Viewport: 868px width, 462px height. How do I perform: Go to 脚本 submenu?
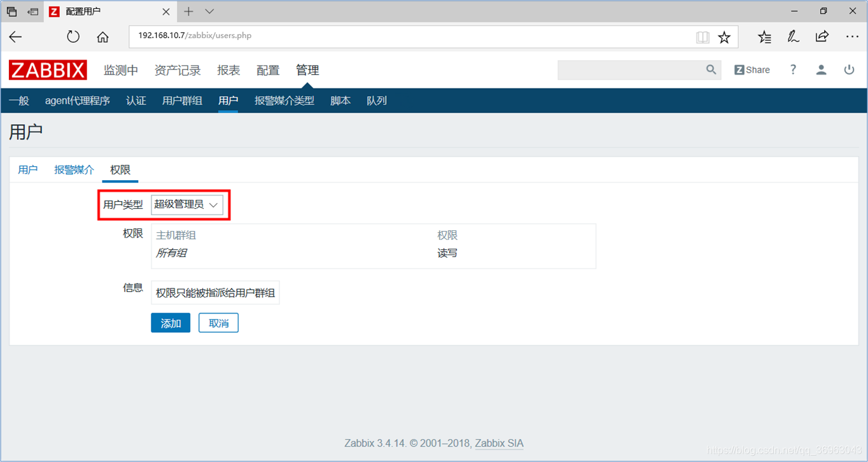coord(340,101)
